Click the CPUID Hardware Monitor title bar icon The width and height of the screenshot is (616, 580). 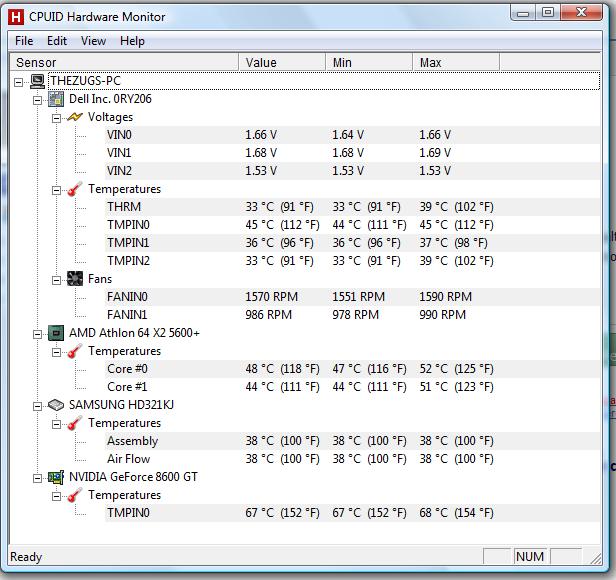click(16, 17)
